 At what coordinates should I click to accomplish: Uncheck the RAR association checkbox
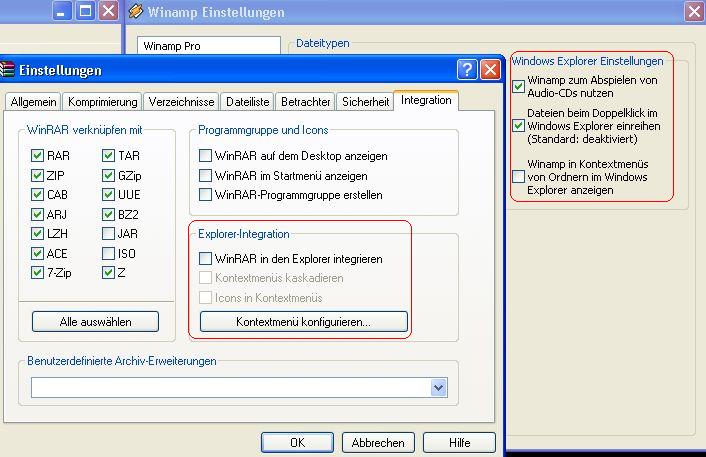coord(37,156)
